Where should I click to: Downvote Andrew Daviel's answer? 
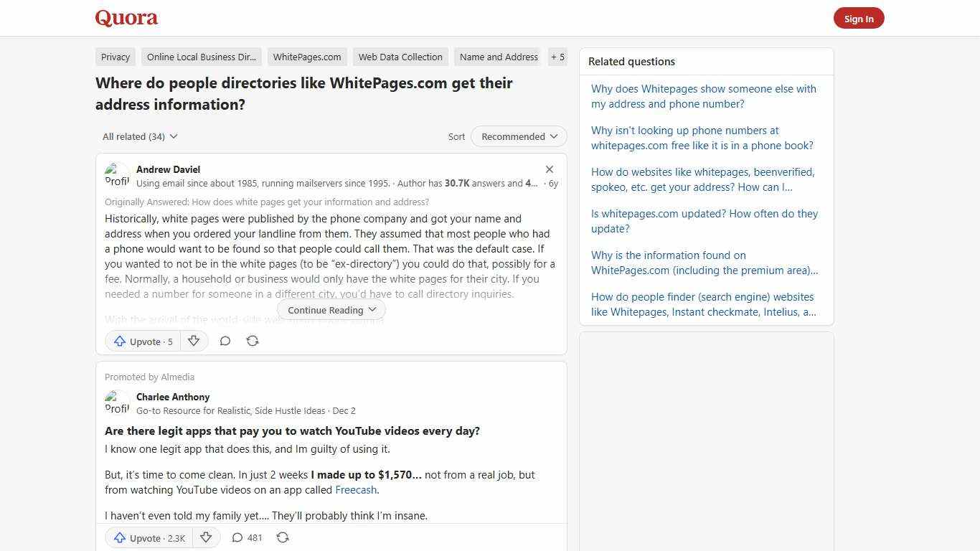click(194, 341)
